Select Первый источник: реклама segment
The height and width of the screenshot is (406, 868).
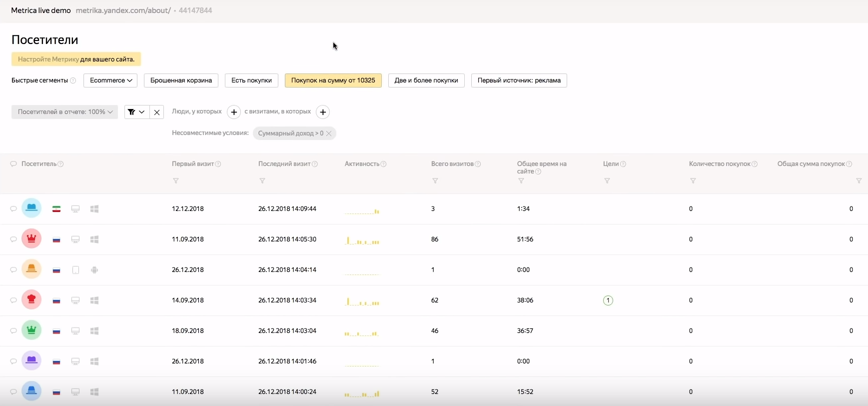519,80
